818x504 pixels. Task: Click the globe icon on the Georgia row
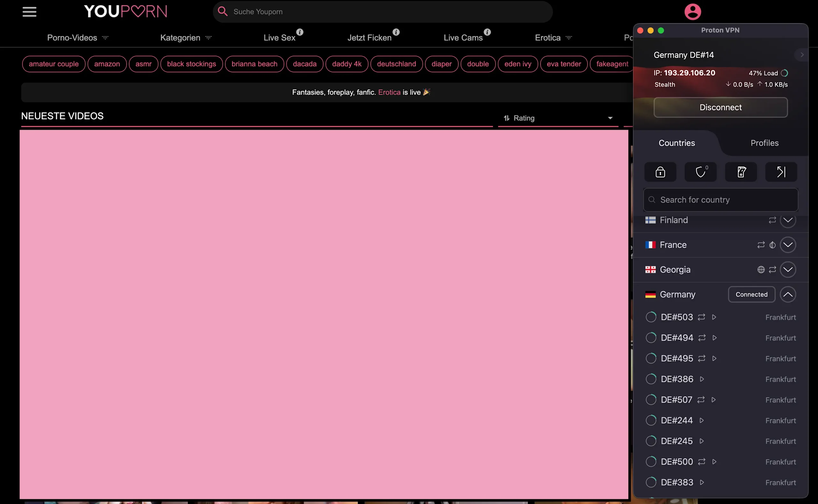[761, 270]
